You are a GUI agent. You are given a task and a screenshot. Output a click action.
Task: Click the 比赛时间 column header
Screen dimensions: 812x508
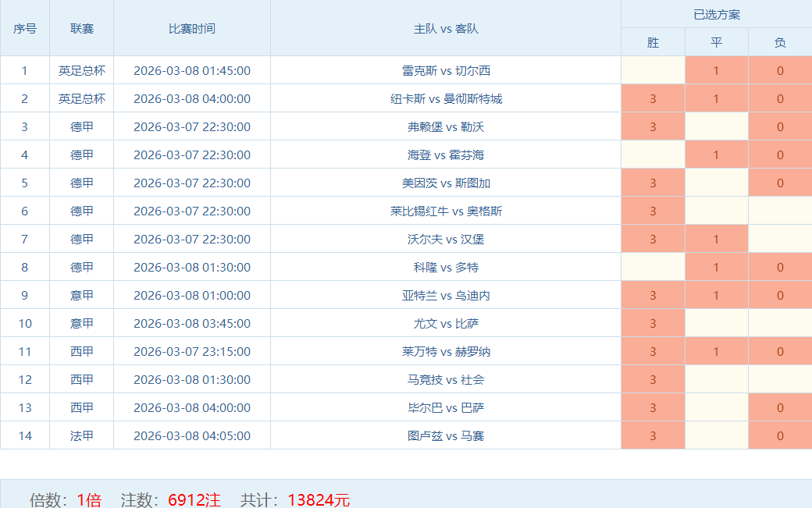192,28
